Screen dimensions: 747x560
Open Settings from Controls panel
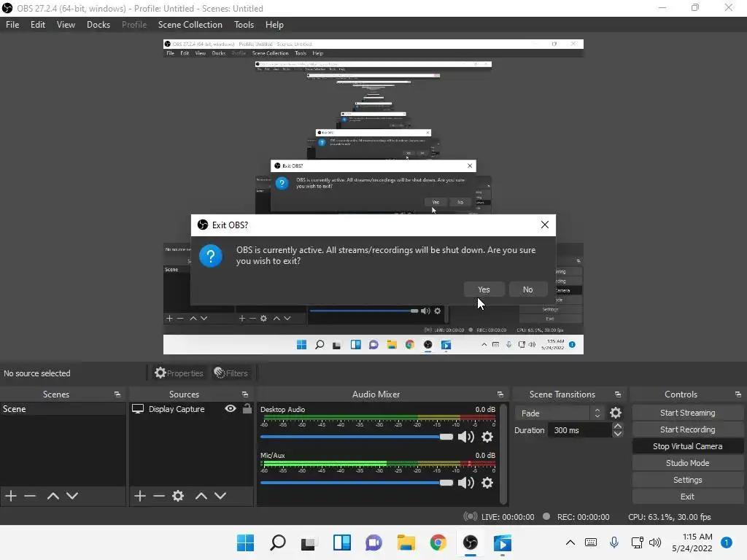pos(687,480)
